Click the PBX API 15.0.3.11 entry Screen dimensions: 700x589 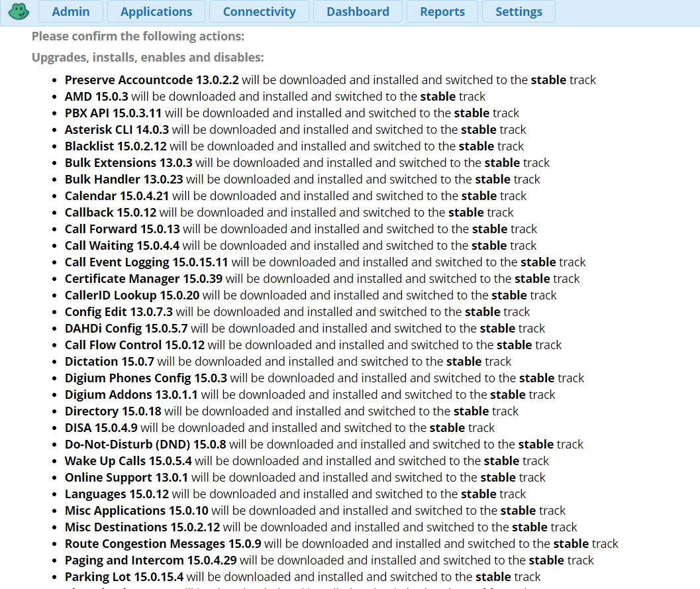click(x=113, y=113)
